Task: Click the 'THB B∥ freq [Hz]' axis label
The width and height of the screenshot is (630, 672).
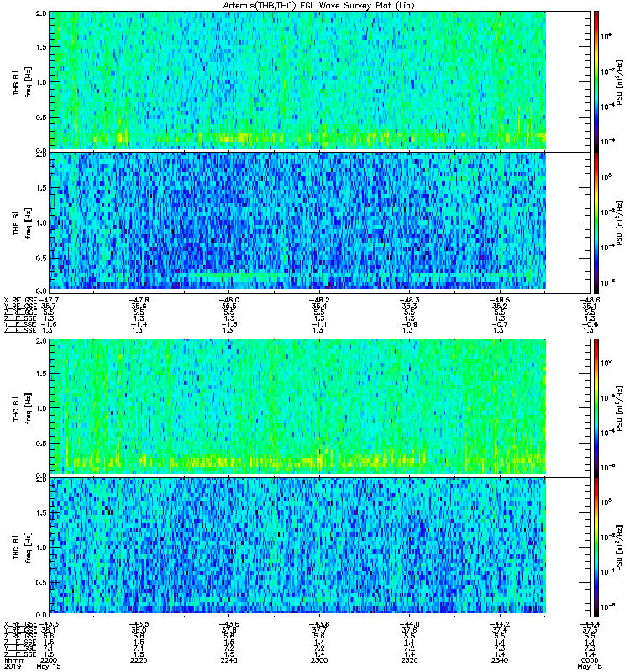Action: 22,223
